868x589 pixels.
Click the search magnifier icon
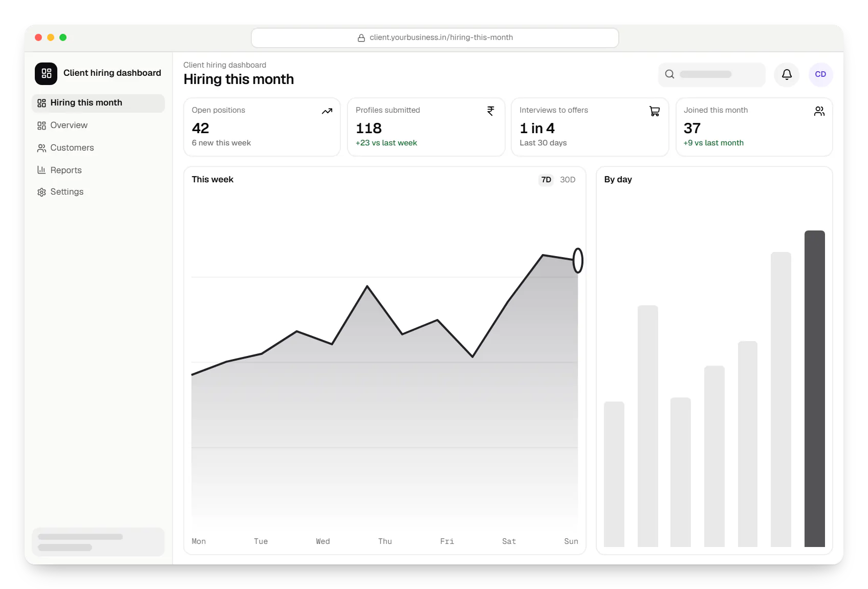[x=669, y=74]
